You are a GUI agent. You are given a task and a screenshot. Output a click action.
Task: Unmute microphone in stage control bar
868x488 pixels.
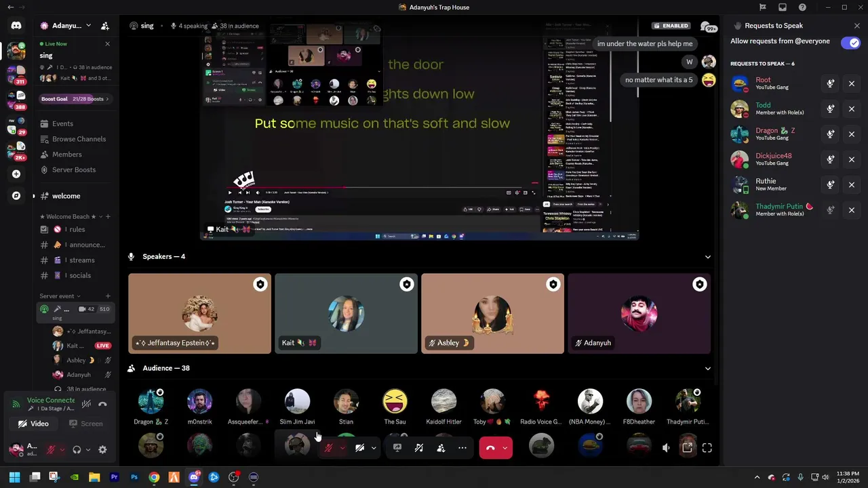[329, 448]
